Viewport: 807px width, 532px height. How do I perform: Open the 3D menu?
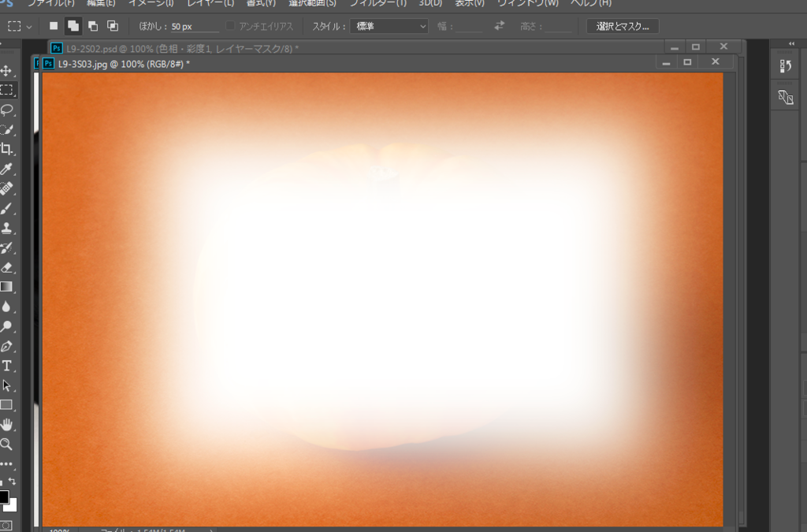point(431,3)
